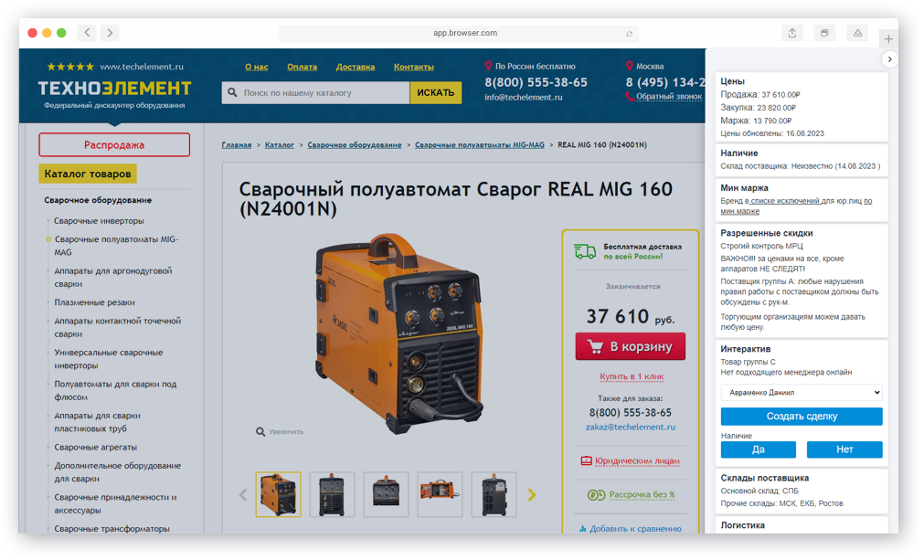Image resolution: width=924 pixels, height=560 pixels.
Task: Select fifth thumbnail showing welder back
Action: (494, 494)
